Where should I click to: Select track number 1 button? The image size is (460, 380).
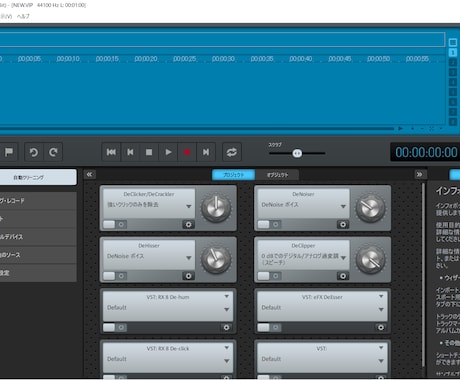453,53
